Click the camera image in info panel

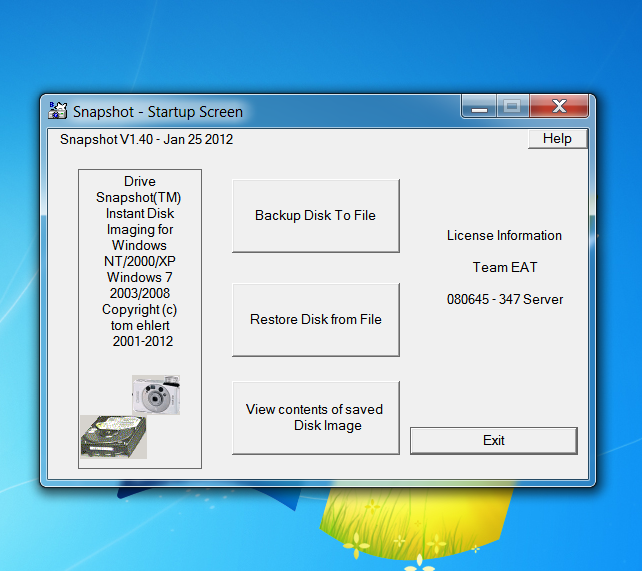point(156,395)
